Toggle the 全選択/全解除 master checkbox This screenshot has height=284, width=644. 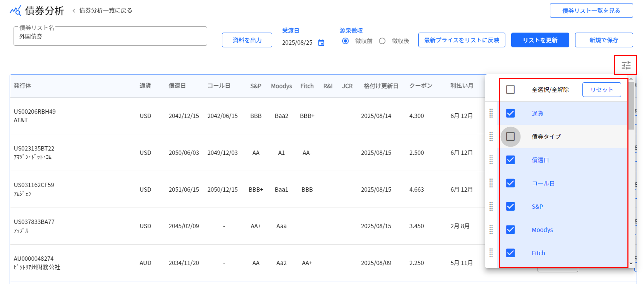(x=510, y=89)
